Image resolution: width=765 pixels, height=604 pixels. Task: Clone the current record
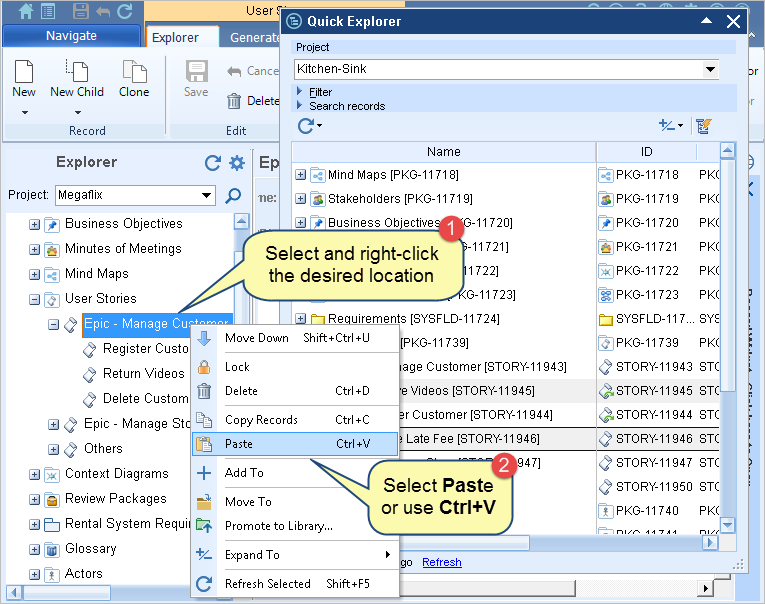(134, 79)
